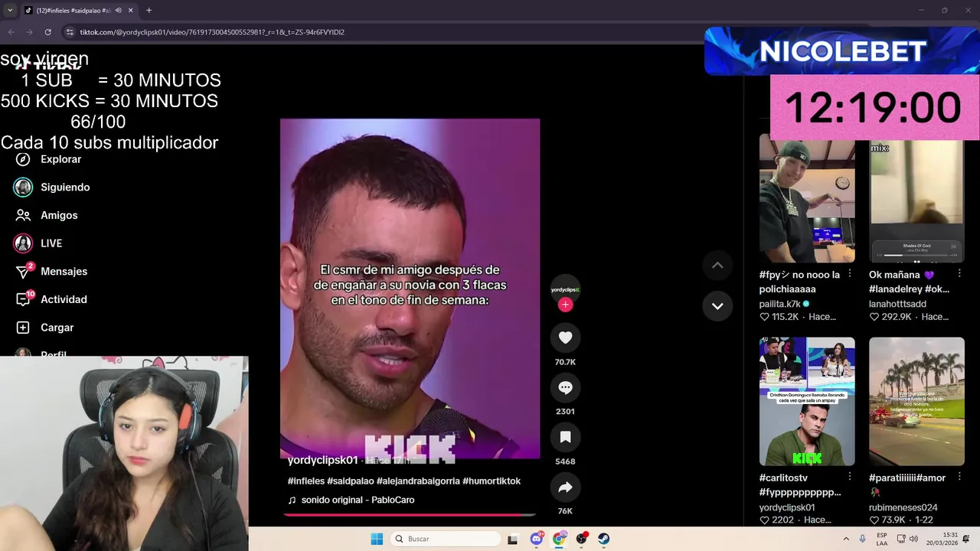Expand hidden system tray icons

pyautogui.click(x=846, y=539)
